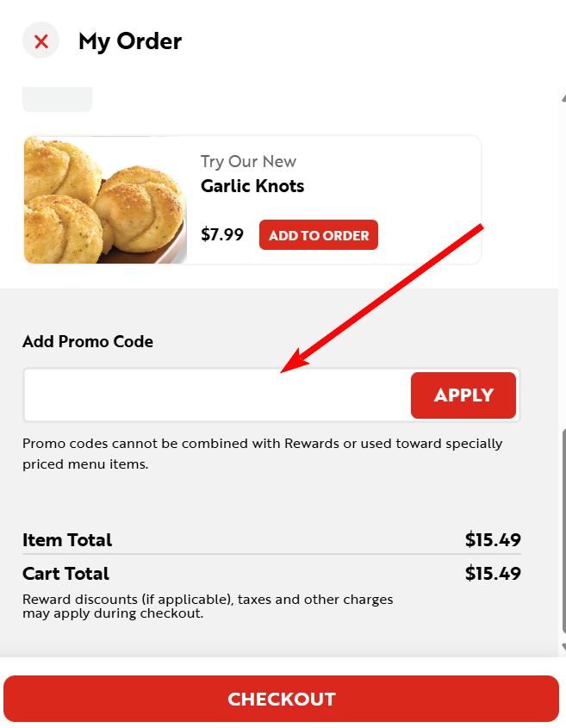The height and width of the screenshot is (728, 566).
Task: Click the Item Total price $15.49
Action: [493, 540]
